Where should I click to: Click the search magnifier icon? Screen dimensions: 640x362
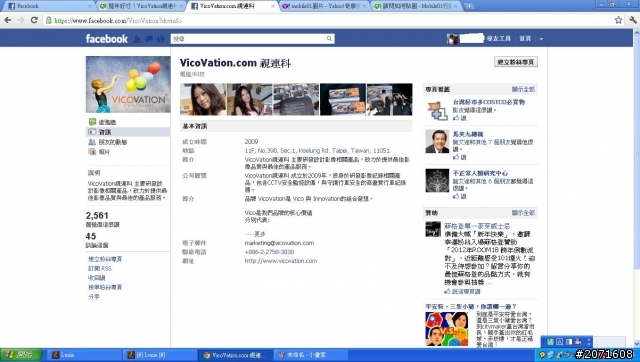329,39
